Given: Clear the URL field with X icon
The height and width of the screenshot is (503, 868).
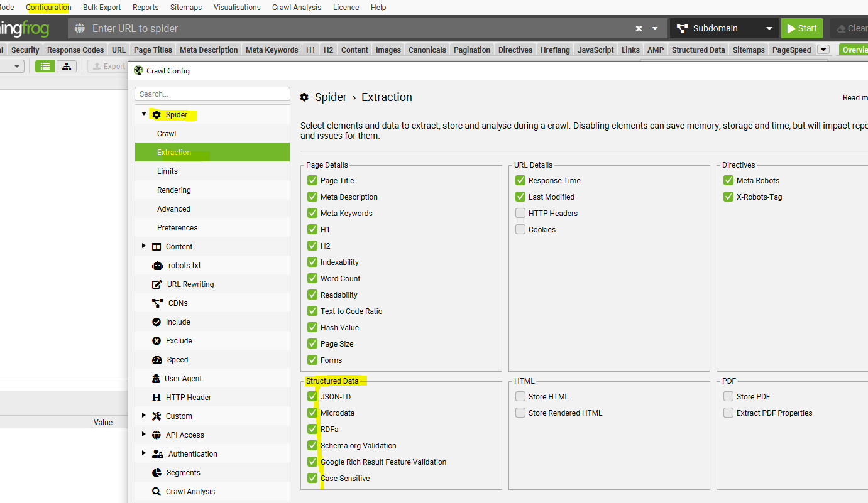Looking at the screenshot, I should pyautogui.click(x=639, y=28).
